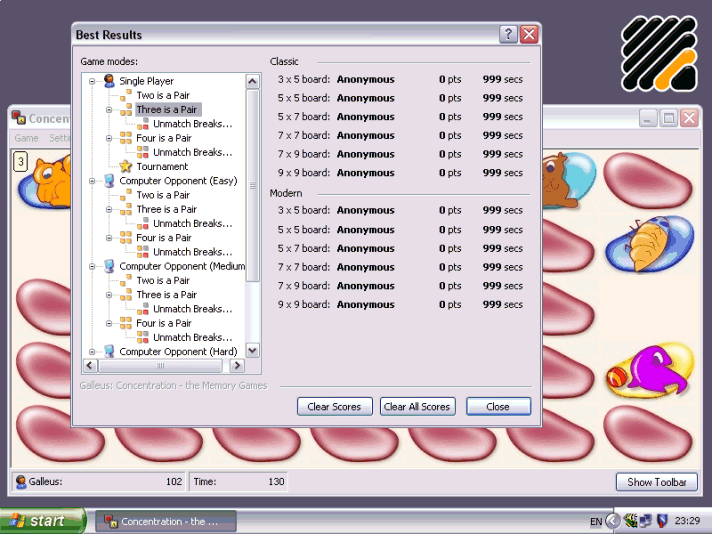Collapse the Single Player tree node
This screenshot has width=712, height=534.
pos(93,81)
